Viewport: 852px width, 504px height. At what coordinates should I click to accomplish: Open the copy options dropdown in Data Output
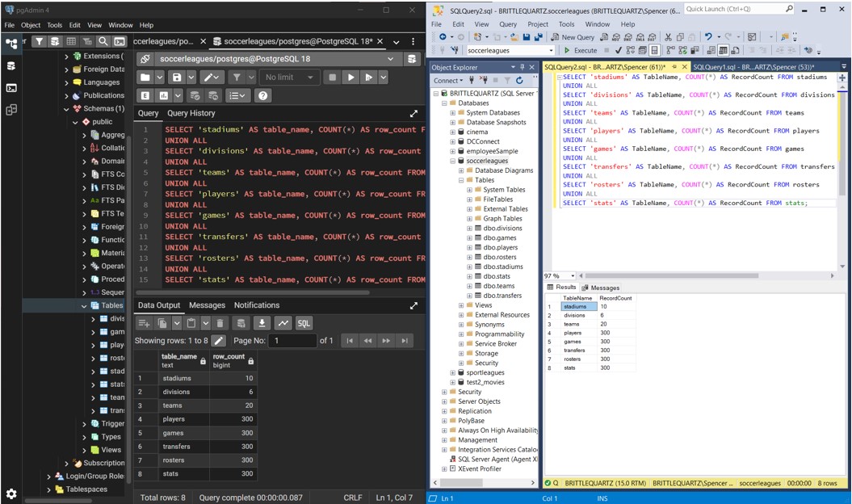coord(177,324)
